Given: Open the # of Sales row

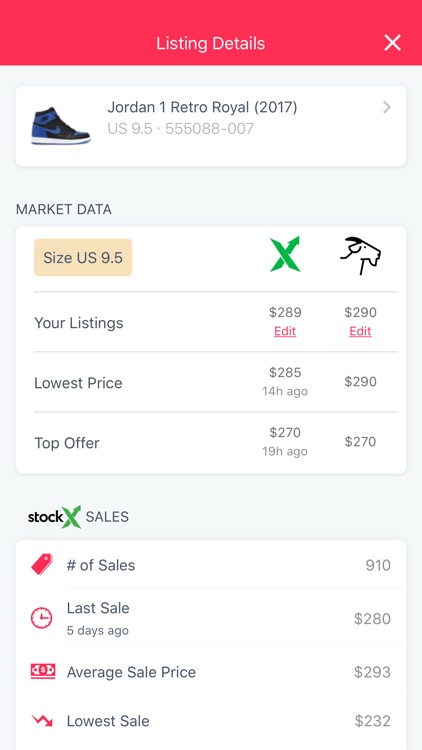Looking at the screenshot, I should tap(211, 565).
